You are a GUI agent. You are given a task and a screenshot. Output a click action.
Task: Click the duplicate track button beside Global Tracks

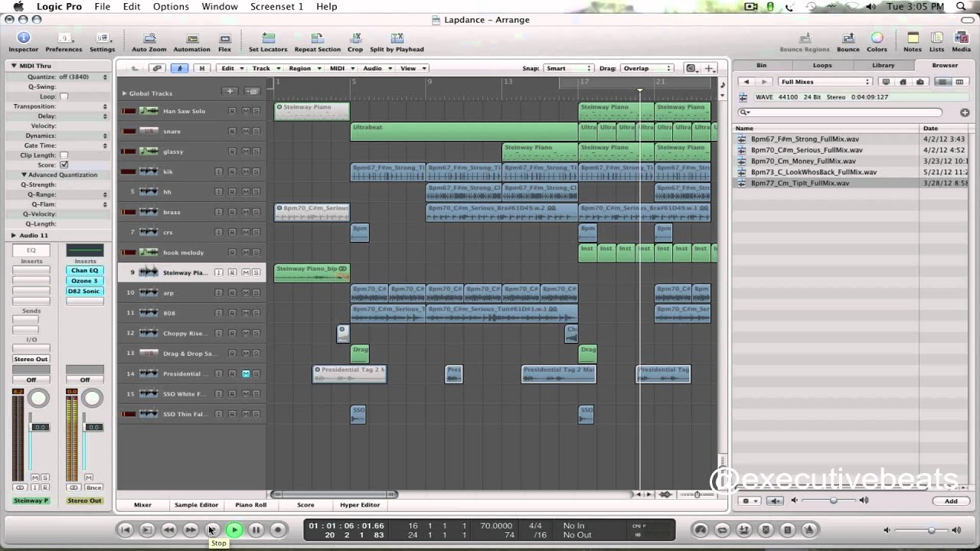[x=252, y=92]
